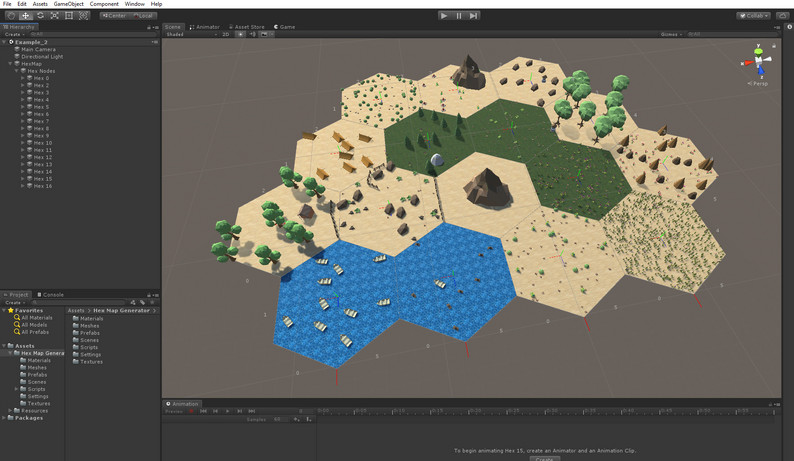Collapse the HexMap object tree
The height and width of the screenshot is (461, 794).
click(11, 64)
